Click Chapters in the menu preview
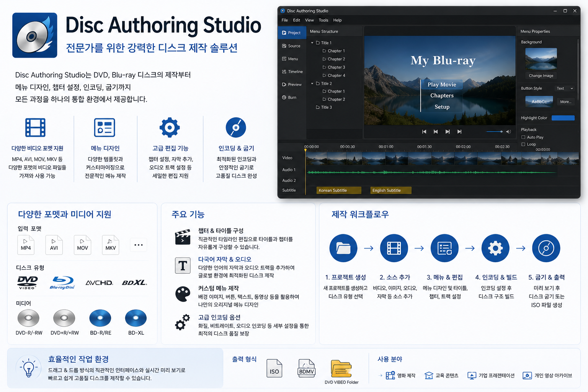This screenshot has width=588, height=392. coord(442,96)
